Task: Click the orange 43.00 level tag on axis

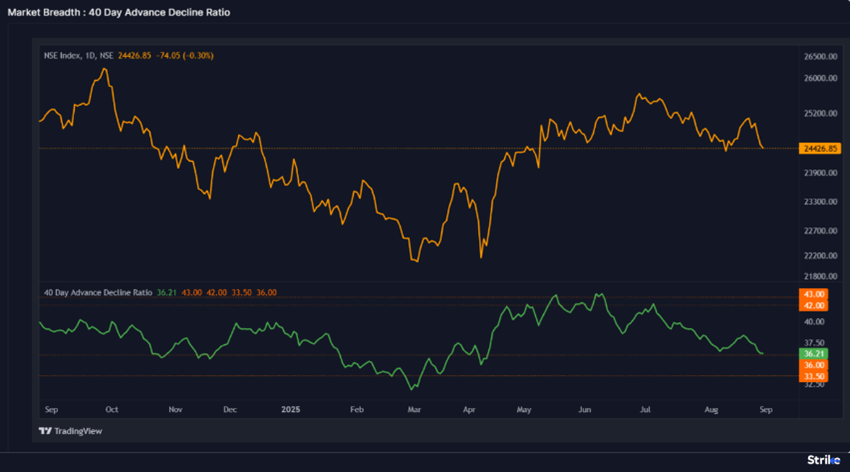Action: point(812,294)
